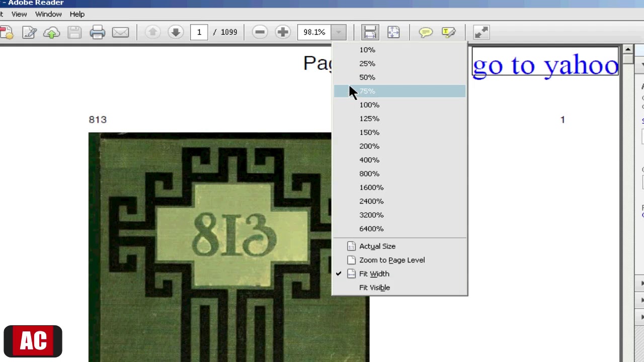Click the Zoom Out minus button
This screenshot has width=644, height=362.
(260, 32)
